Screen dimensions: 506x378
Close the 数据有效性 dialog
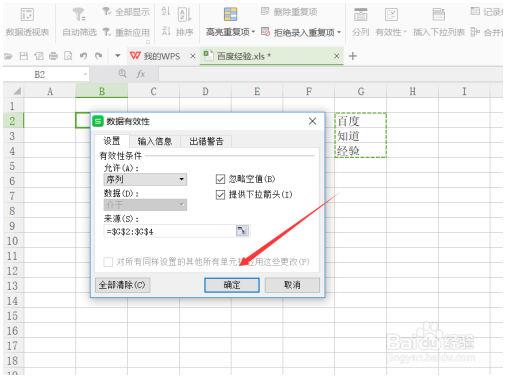(312, 121)
